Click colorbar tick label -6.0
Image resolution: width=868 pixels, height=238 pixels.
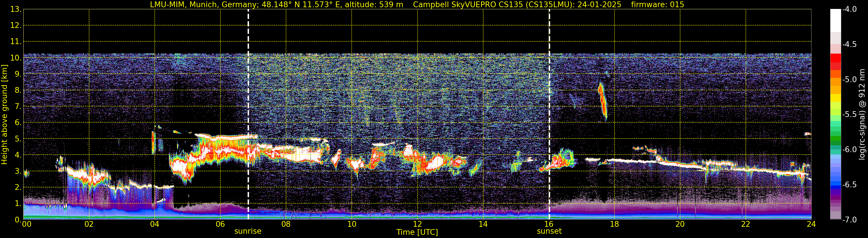(850, 150)
